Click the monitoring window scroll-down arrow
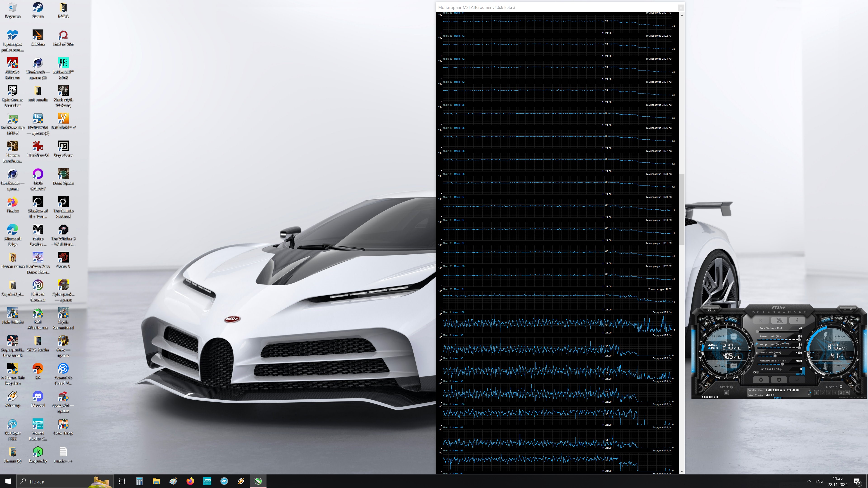Screen dimensions: 868x488 tap(682, 471)
